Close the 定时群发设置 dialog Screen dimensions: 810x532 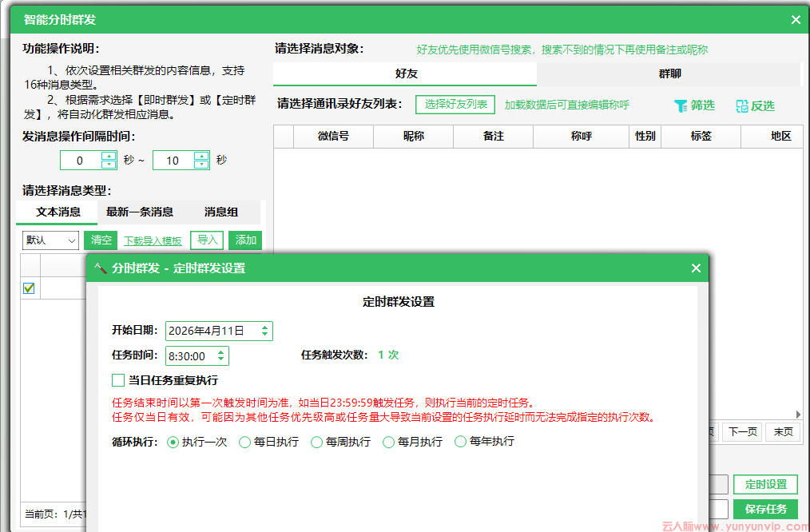[x=696, y=268]
